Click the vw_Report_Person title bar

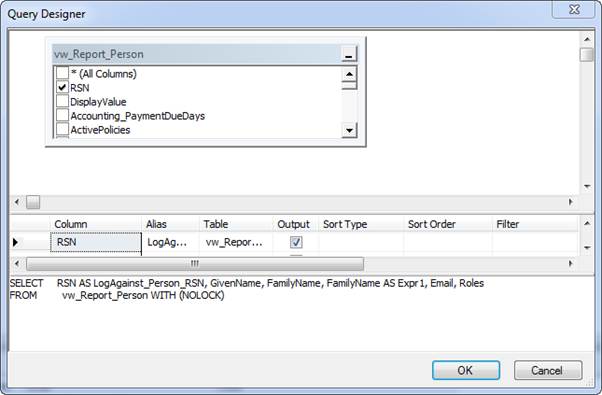(196, 54)
